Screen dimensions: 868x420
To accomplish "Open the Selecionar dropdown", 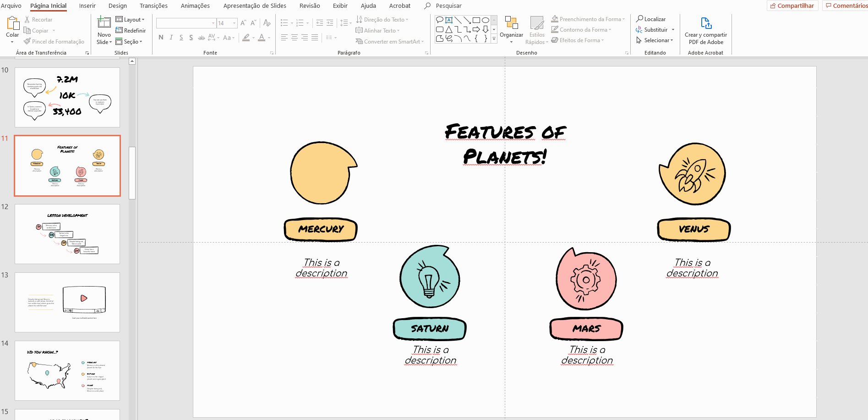I will [x=655, y=40].
